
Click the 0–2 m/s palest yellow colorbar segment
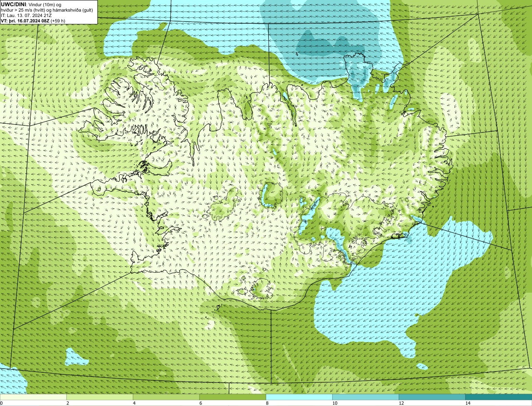(x=33, y=397)
